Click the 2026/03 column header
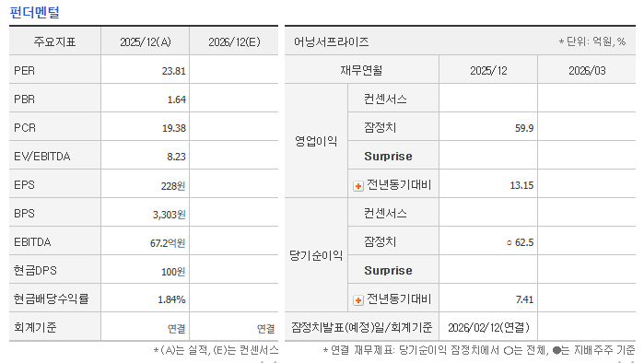Screen dimensions: 644x363 [x=587, y=71]
